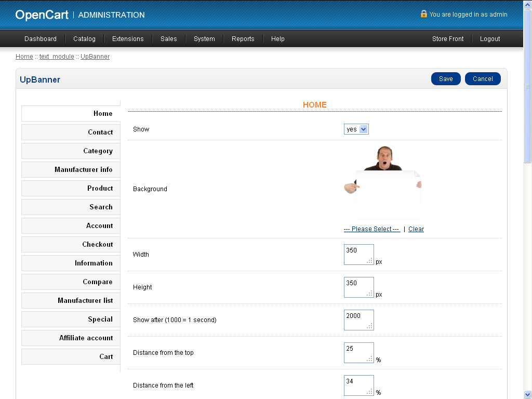Switch to the Cart tab
Image resolution: width=532 pixels, height=399 pixels.
click(x=71, y=356)
